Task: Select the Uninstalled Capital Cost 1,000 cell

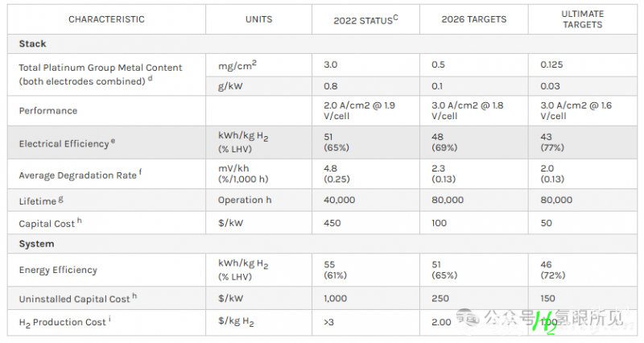Action: [365, 298]
